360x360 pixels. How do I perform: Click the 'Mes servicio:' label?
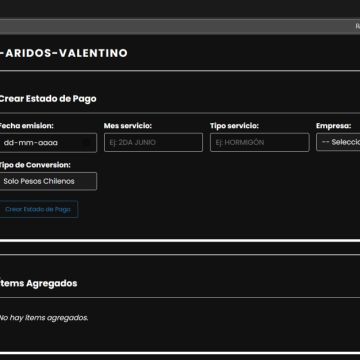click(x=128, y=126)
